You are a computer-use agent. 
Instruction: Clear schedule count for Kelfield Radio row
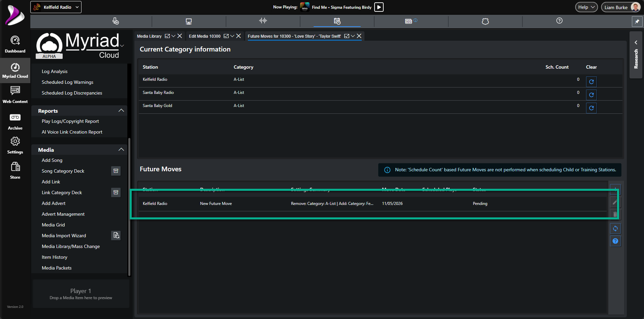[591, 82]
